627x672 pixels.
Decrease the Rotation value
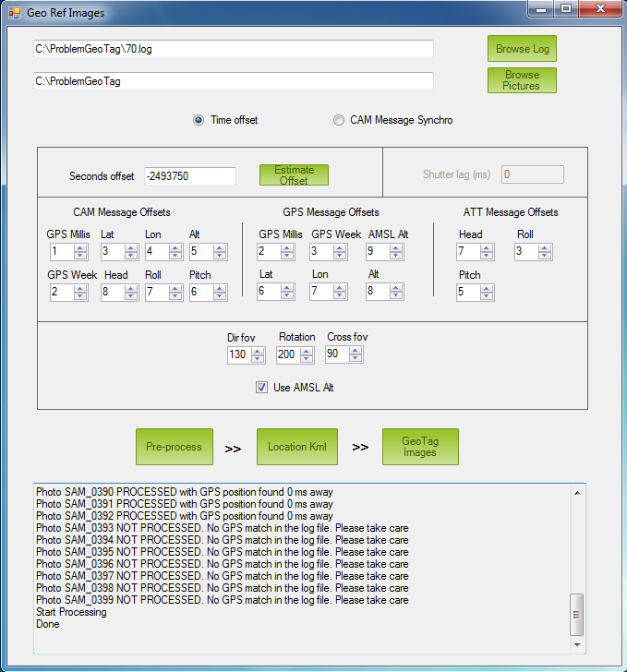(307, 358)
